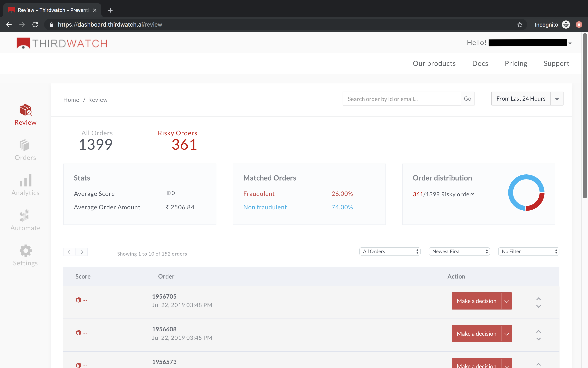This screenshot has height=368, width=588.
Task: Click the Review breadcrumb link
Action: click(98, 100)
